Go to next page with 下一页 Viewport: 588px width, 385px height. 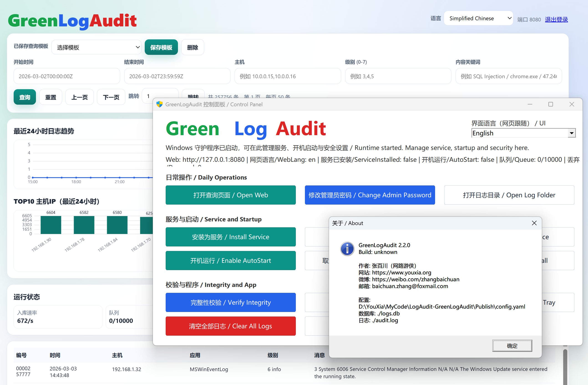pos(111,97)
